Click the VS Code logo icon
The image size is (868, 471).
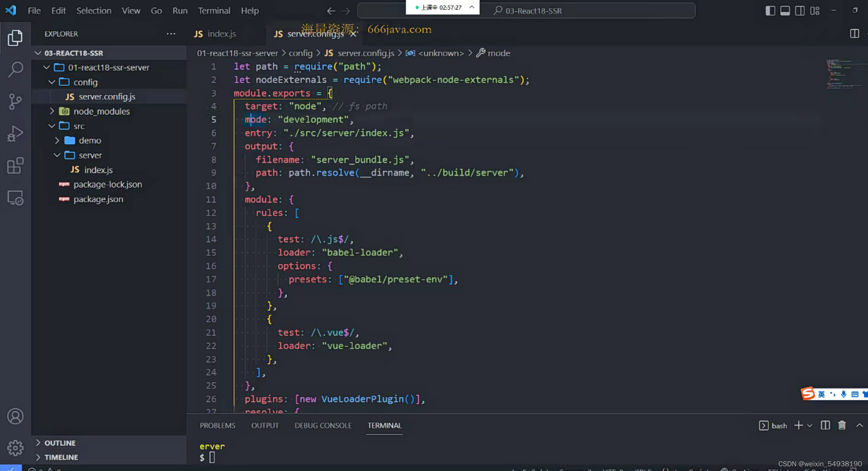pos(11,10)
